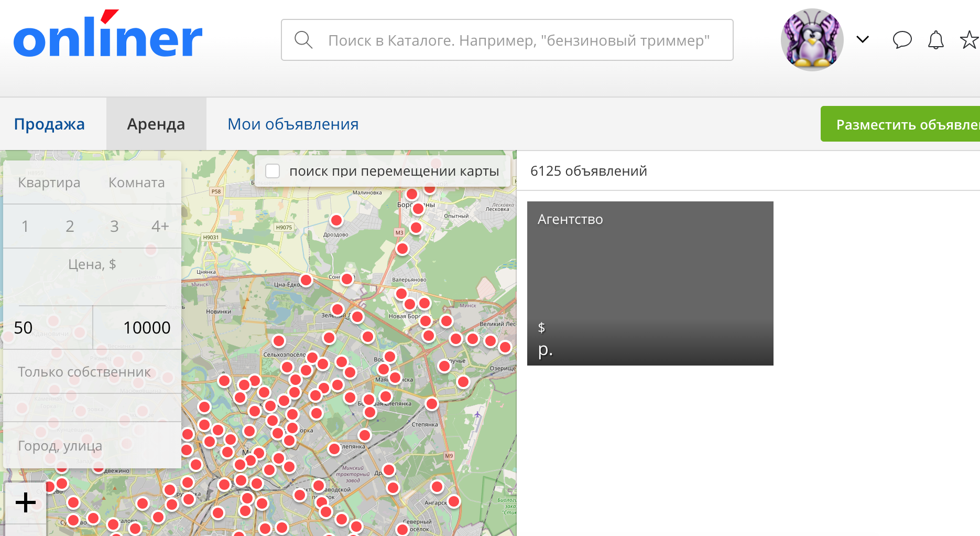
Task: Click the map marker near Цна-Едко
Action: [x=306, y=280]
